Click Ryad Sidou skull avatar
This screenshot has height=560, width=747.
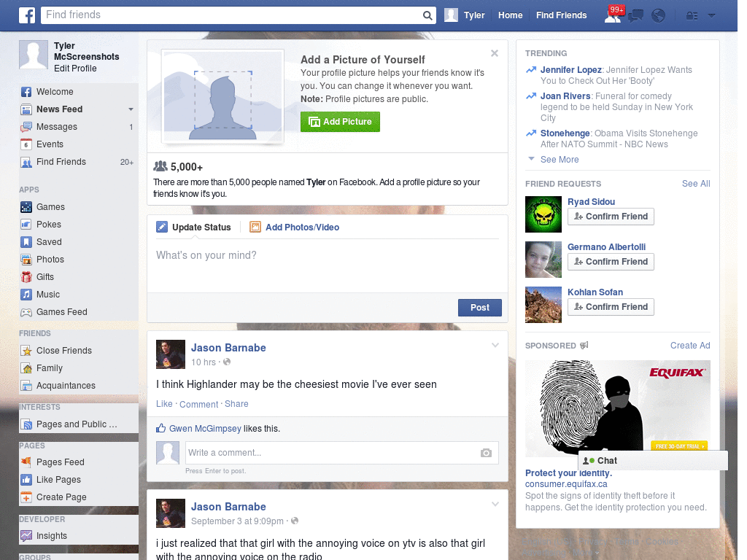(543, 214)
